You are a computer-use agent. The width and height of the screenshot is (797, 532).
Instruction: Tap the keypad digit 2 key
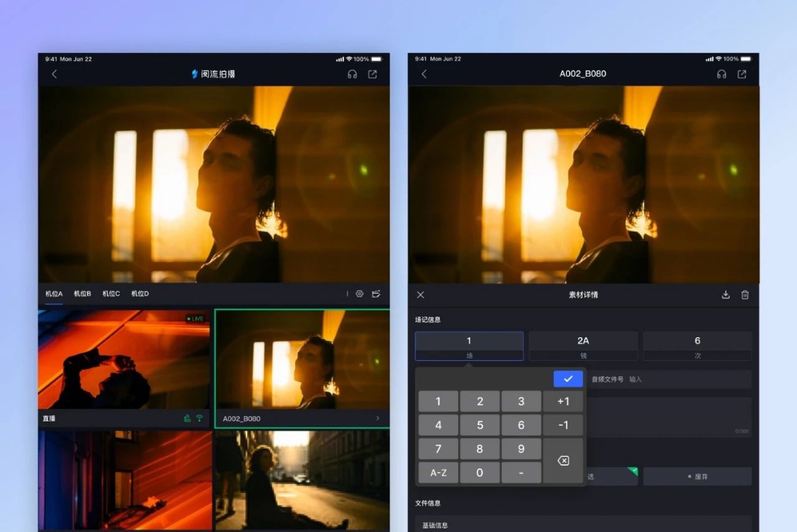point(480,401)
